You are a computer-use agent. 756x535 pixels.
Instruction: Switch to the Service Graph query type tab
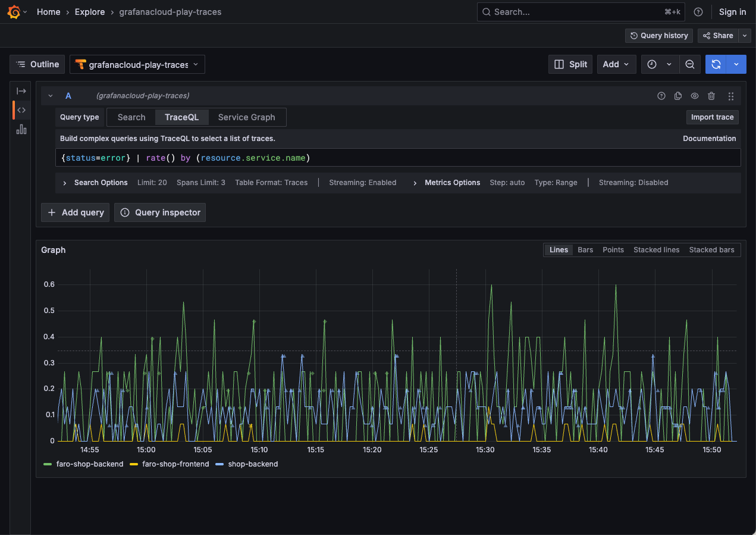coord(246,117)
